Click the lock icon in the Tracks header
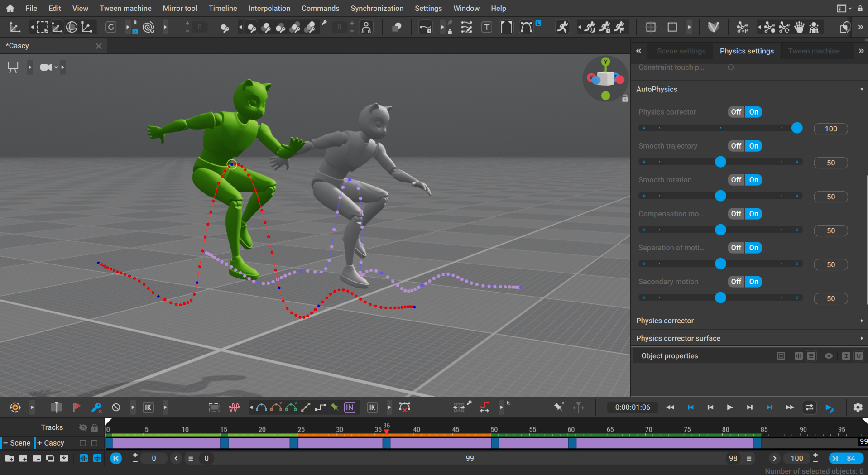Viewport: 868px width, 475px height. 94,427
